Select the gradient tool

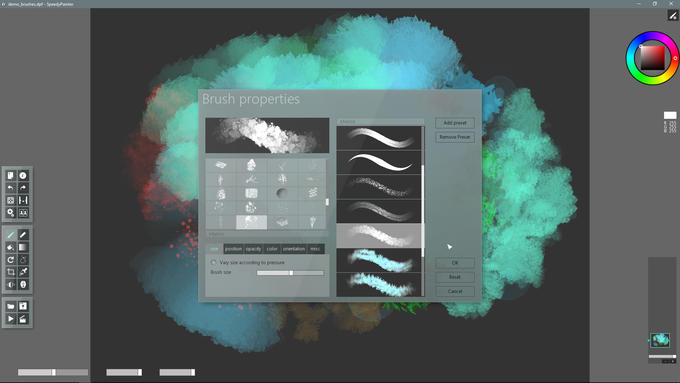(x=23, y=247)
